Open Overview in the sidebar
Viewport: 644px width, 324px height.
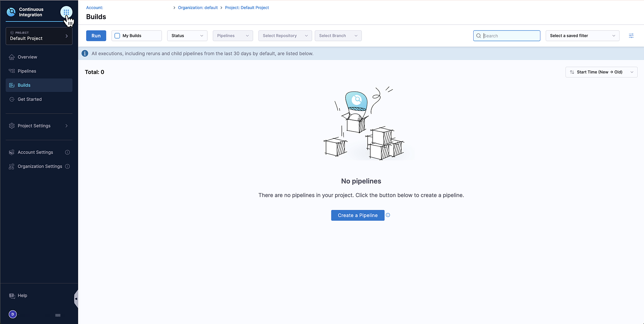tap(27, 57)
